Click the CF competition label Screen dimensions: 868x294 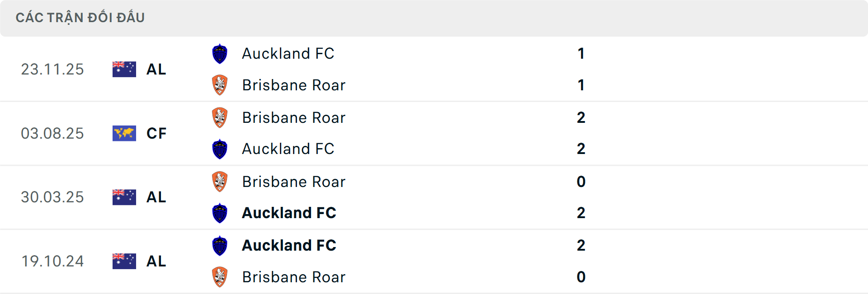tap(156, 133)
